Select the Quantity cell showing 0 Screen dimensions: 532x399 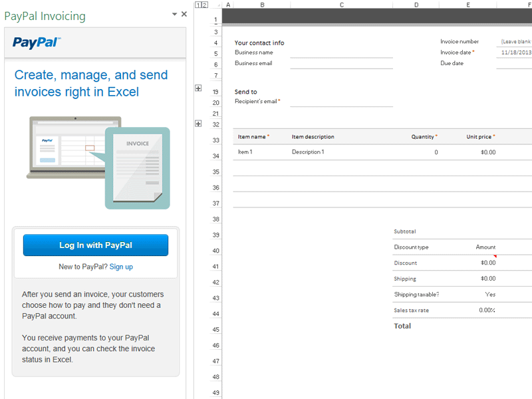click(x=416, y=152)
